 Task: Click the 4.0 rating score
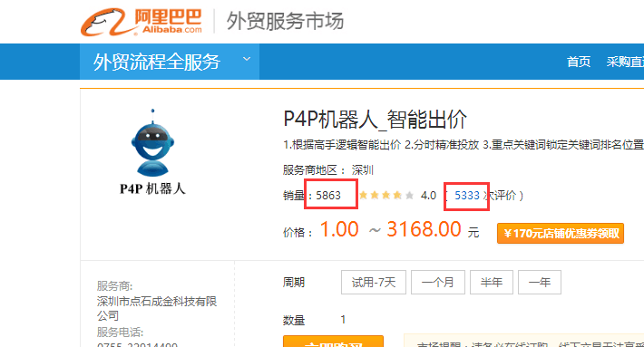(428, 196)
